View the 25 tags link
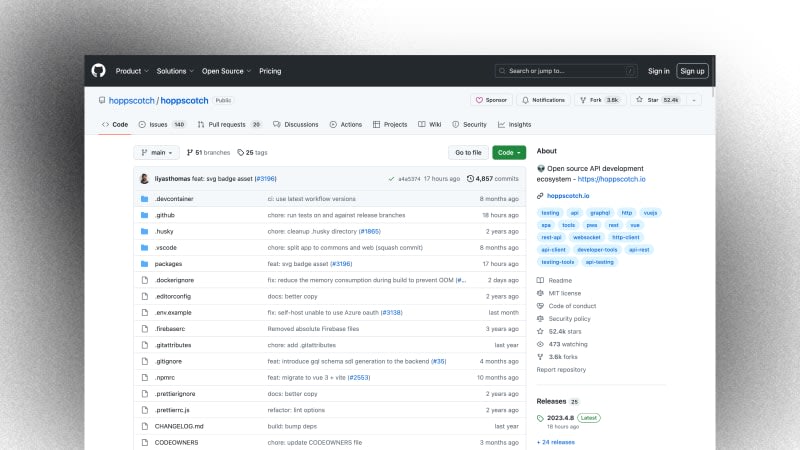Viewport: 800px width, 450px height. (253, 153)
